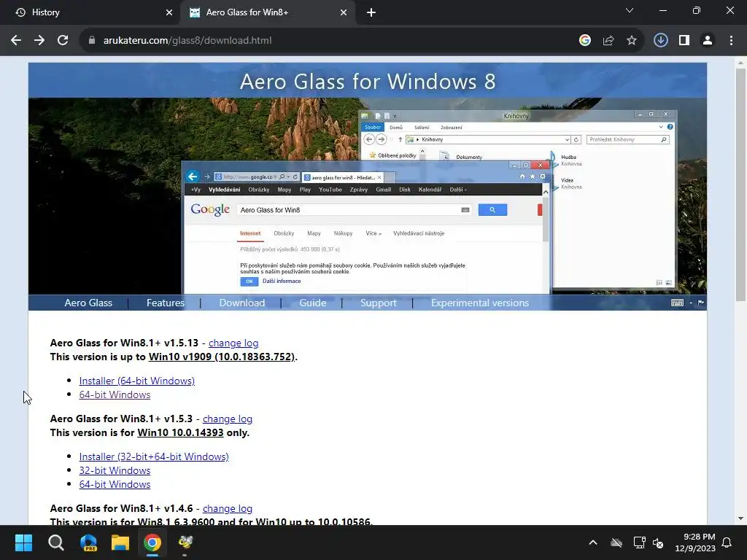Open Chrome three-dot menu
This screenshot has width=747, height=560.
coord(731,41)
